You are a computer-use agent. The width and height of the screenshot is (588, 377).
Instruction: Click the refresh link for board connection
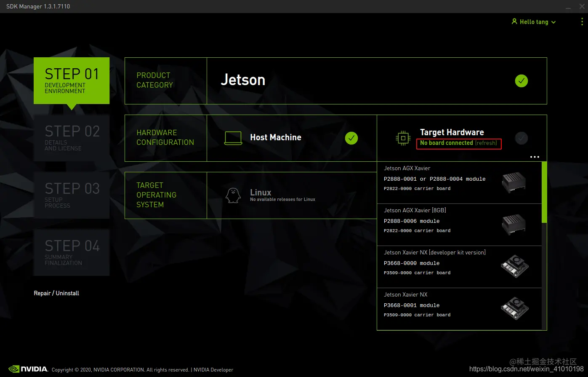486,143
